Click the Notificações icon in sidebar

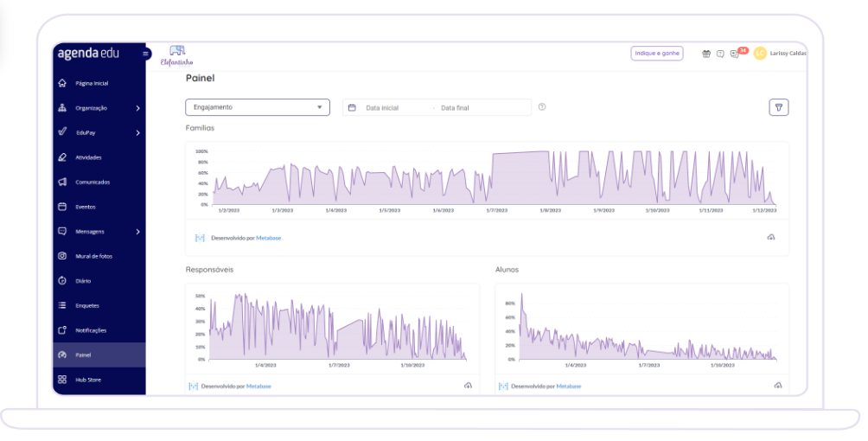pos(62,330)
